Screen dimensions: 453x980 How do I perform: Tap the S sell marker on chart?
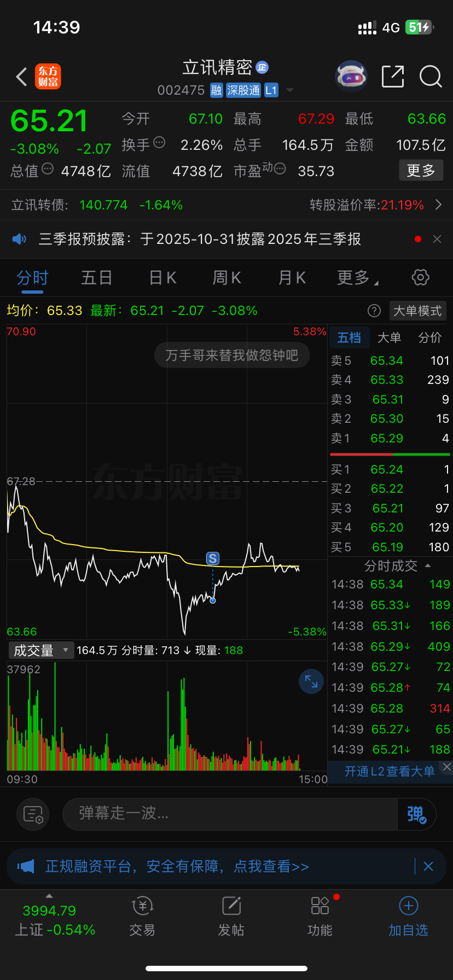coord(212,558)
